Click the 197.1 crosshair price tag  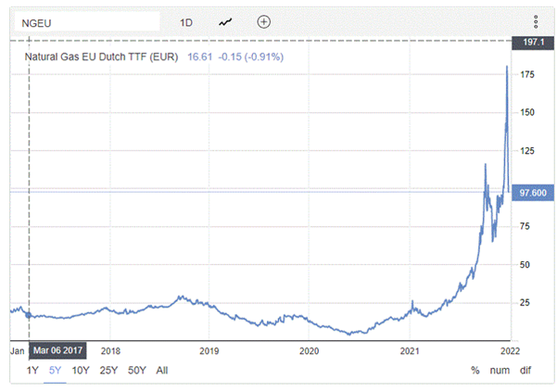532,42
